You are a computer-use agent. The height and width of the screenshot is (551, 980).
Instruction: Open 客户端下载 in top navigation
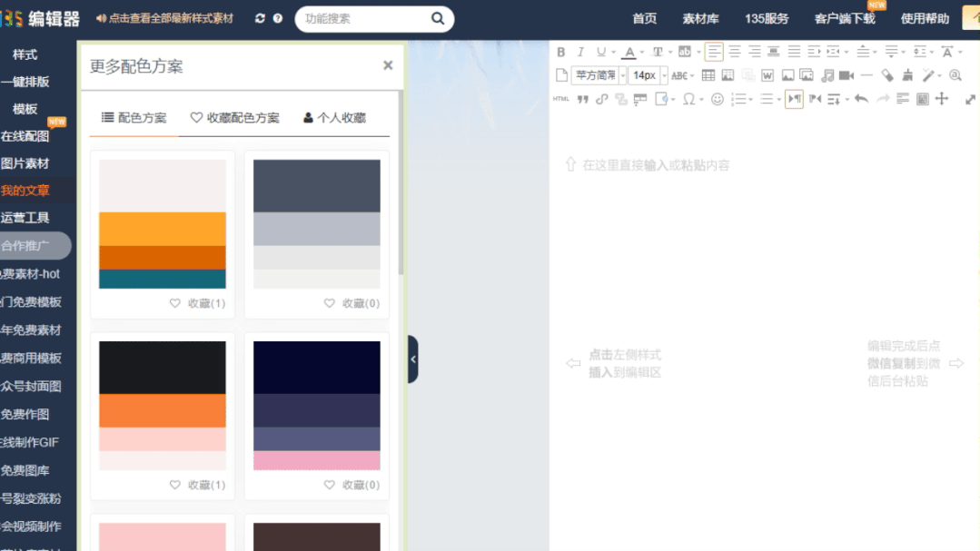tap(845, 19)
